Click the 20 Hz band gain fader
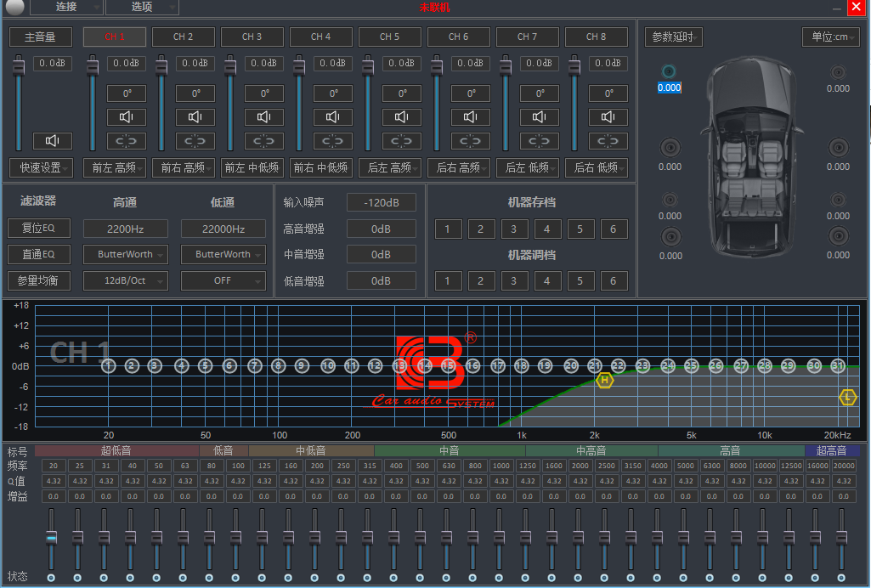871x588 pixels. [51, 539]
